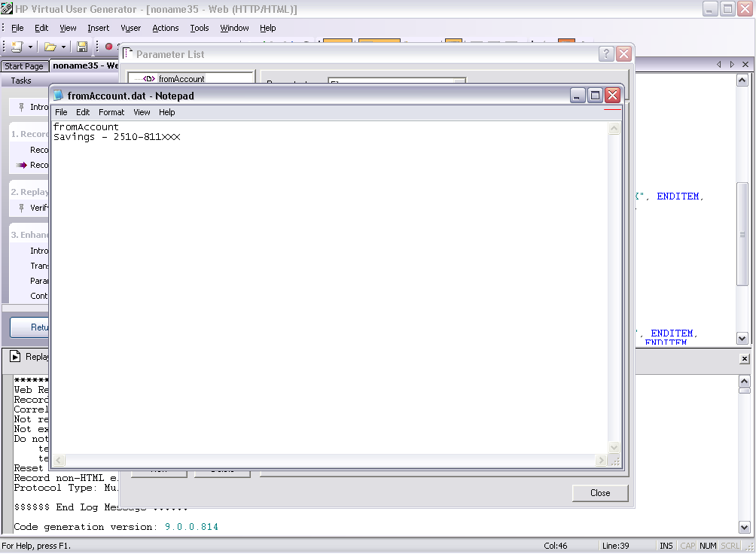Click the Return button in Tasks pane

pos(30,327)
